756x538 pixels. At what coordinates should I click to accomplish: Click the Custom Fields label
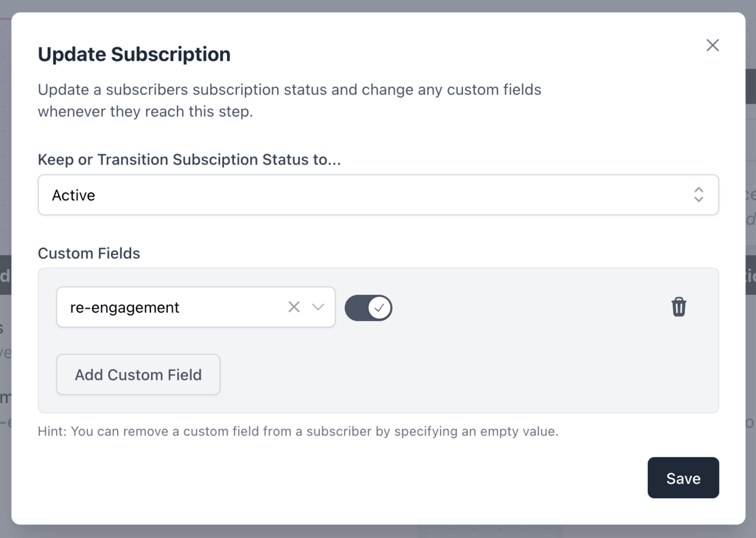(x=89, y=253)
